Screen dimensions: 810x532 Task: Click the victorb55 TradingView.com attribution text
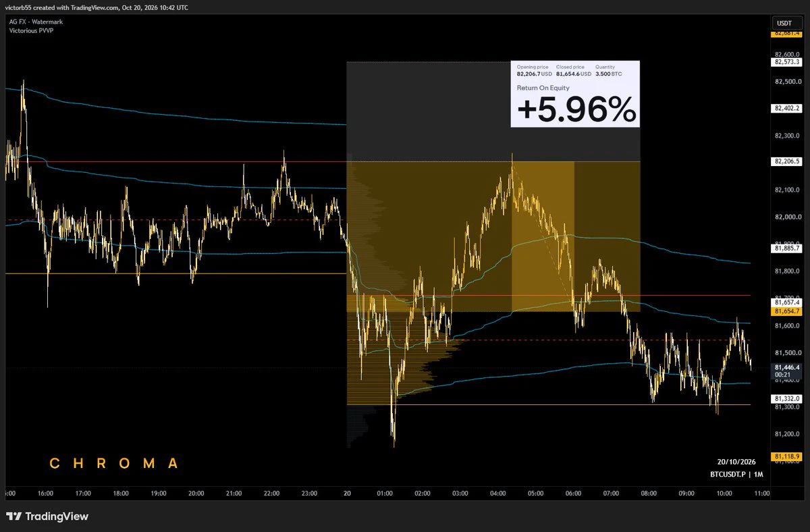pos(97,7)
